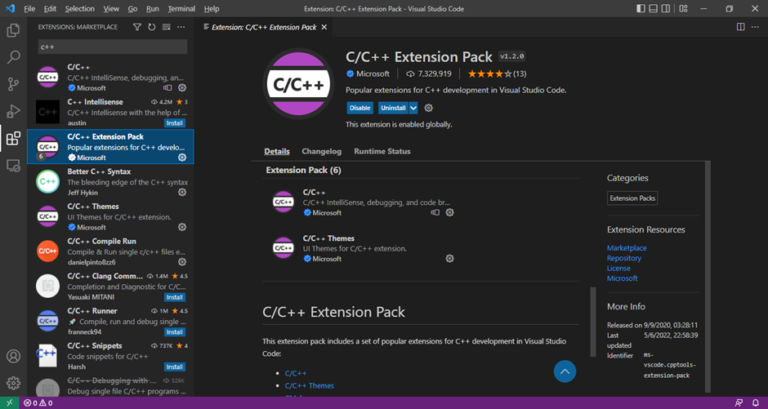Viewport: 768px width, 409px height.
Task: Disable the C/C++ Extension Pack
Action: click(359, 107)
